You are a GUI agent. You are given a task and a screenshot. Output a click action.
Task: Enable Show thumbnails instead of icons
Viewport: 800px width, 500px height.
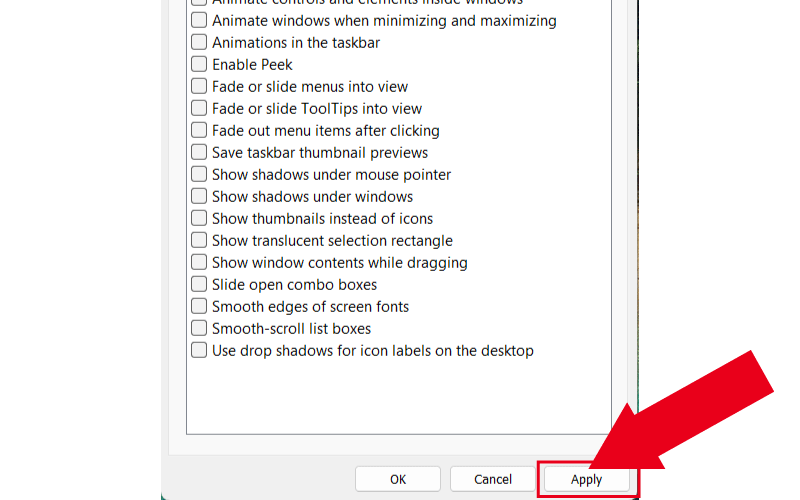point(199,218)
